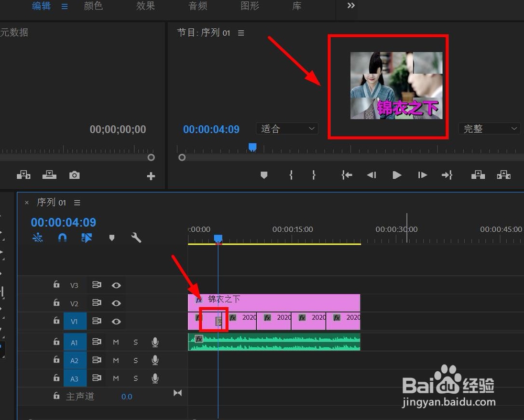Toggle sync lock for V2
The width and height of the screenshot is (524, 420).
coord(96,303)
